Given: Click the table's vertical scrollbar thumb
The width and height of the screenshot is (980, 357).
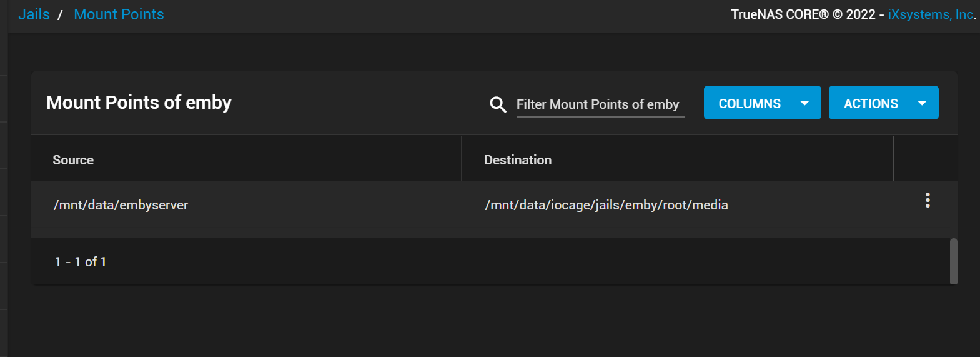Looking at the screenshot, I should pos(953,261).
